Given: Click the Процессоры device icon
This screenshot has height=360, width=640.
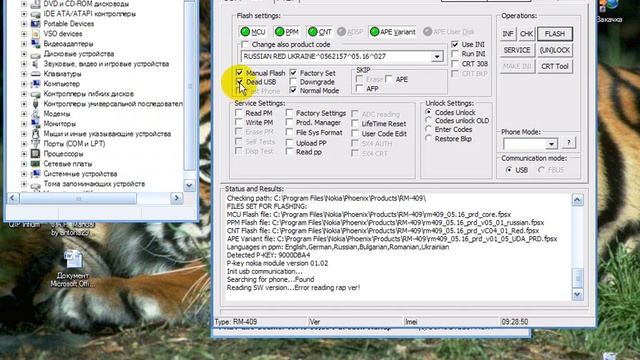Looking at the screenshot, I should point(36,154).
